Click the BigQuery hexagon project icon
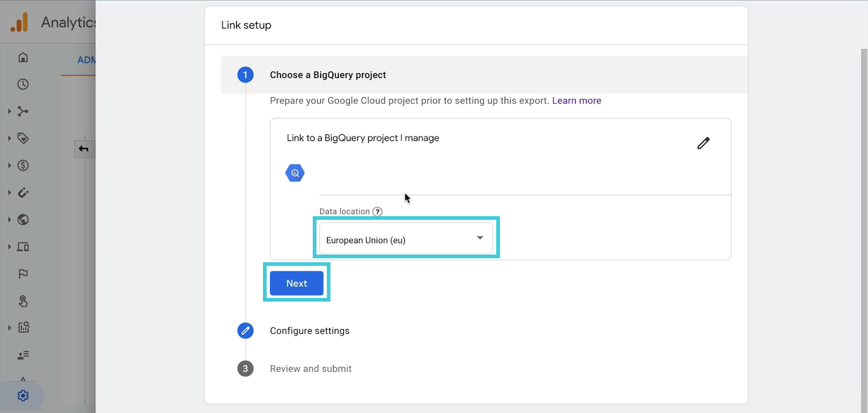 click(x=295, y=173)
